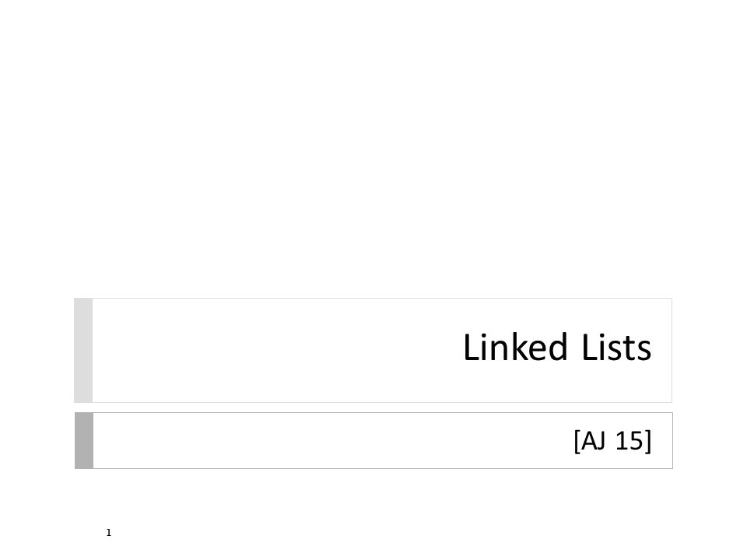Click the blank area below the subtitle box
The height and width of the screenshot is (560, 747).
[x=373, y=500]
